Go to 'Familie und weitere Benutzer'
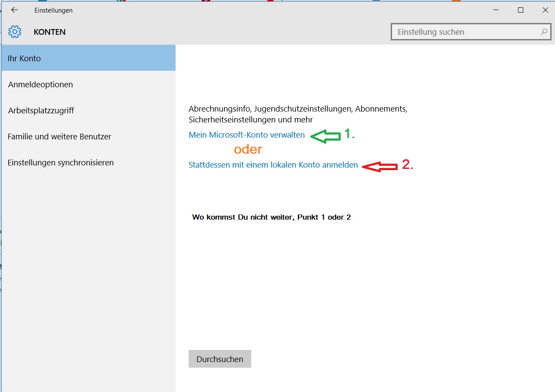The image size is (555, 392). coord(89,136)
